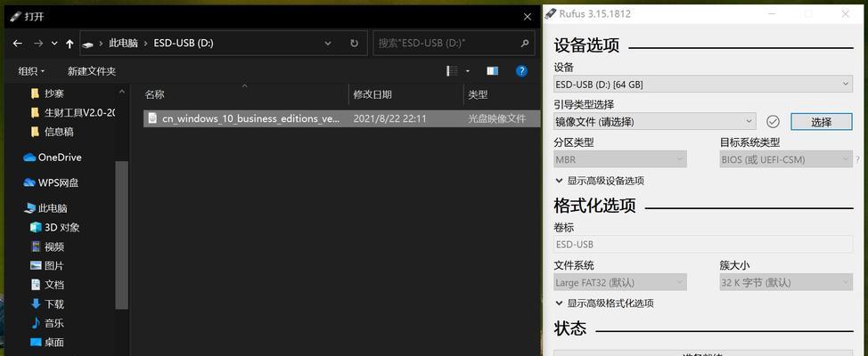
Task: Open the 信息稿 folder in sidebar
Action: pos(52,132)
